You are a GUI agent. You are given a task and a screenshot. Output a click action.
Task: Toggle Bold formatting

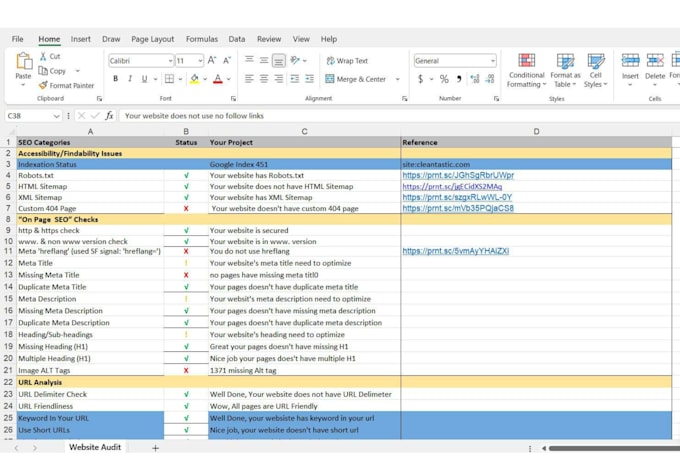[x=115, y=79]
